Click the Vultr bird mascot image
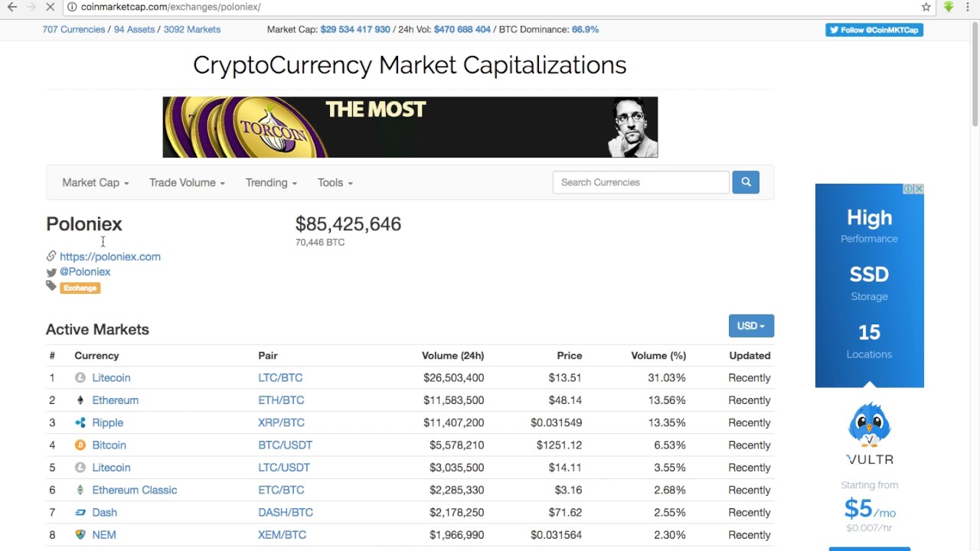This screenshot has width=980, height=551. pyautogui.click(x=870, y=425)
